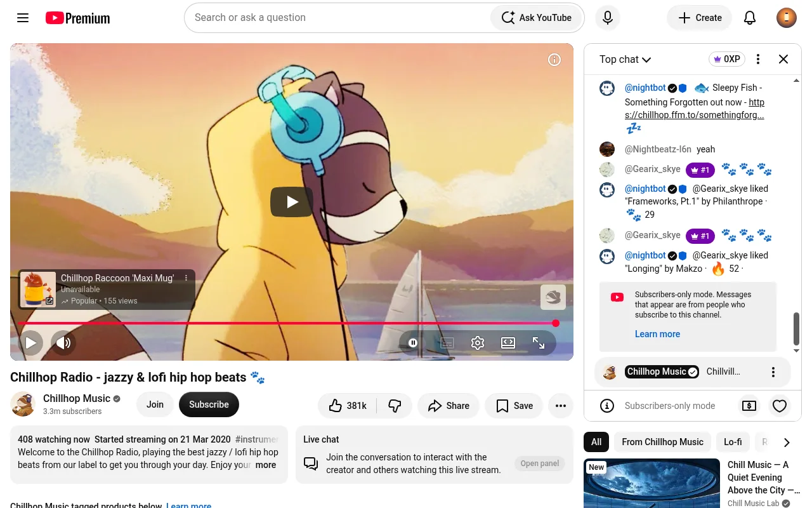Play the video with center play button
The image size is (812, 508).
292,202
